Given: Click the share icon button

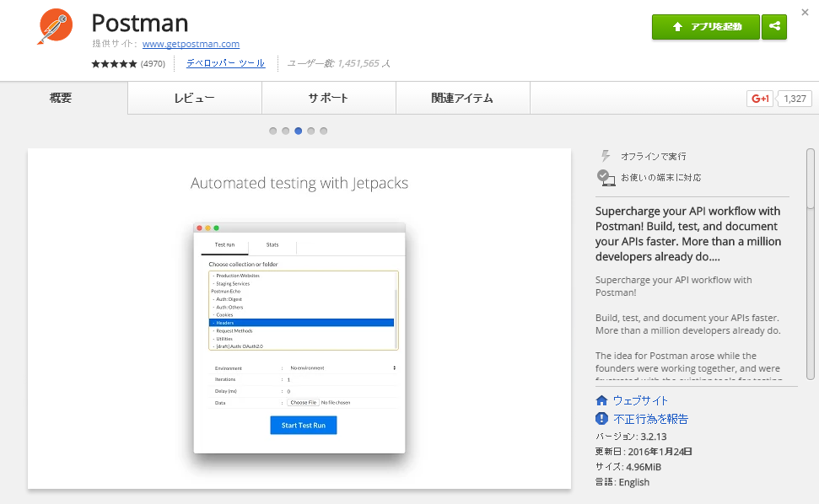Looking at the screenshot, I should (774, 27).
